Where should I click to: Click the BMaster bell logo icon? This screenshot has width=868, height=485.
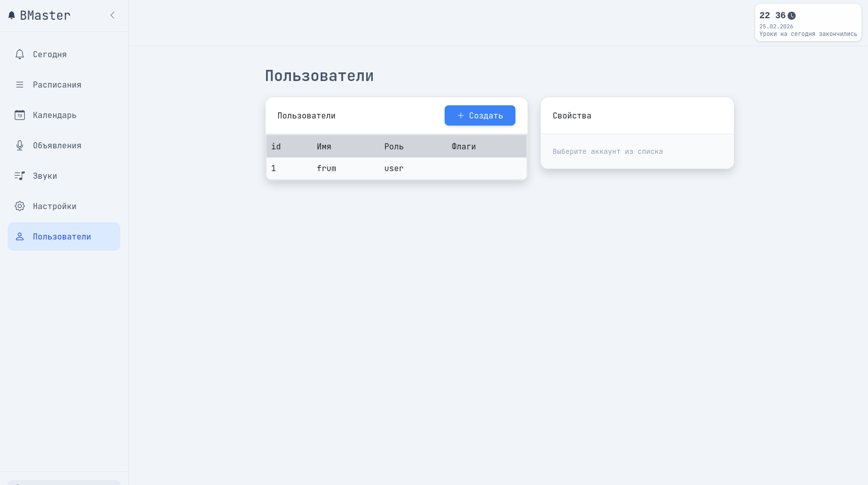pyautogui.click(x=12, y=16)
